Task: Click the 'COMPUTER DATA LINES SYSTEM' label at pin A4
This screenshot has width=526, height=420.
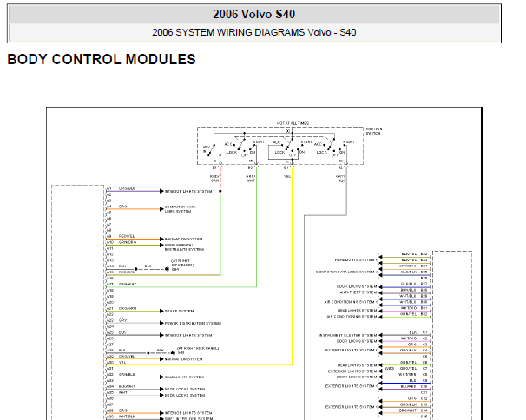Action: (x=181, y=209)
